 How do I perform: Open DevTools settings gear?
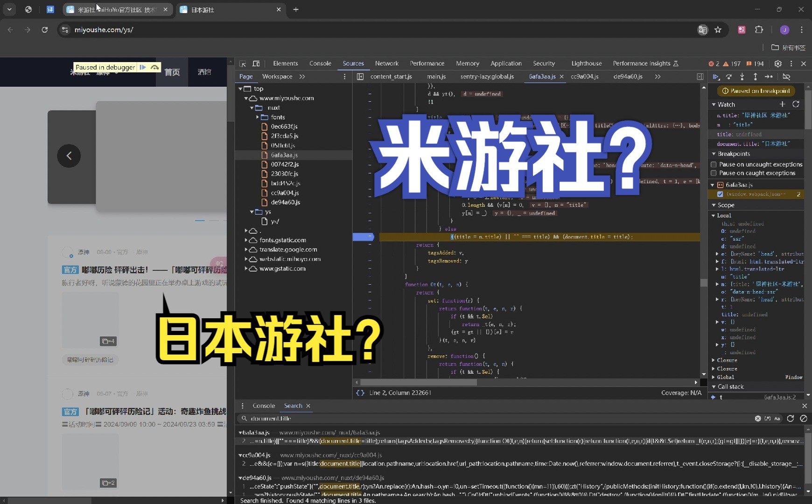778,63
